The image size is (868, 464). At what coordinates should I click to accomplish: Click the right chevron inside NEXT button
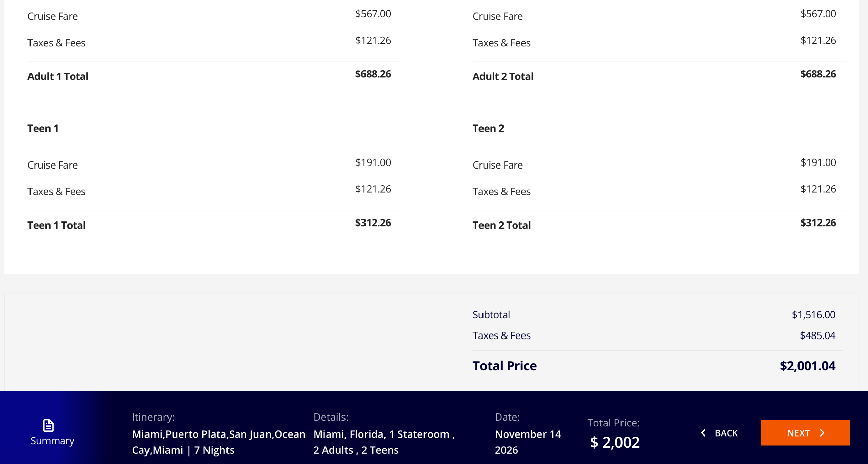point(822,433)
